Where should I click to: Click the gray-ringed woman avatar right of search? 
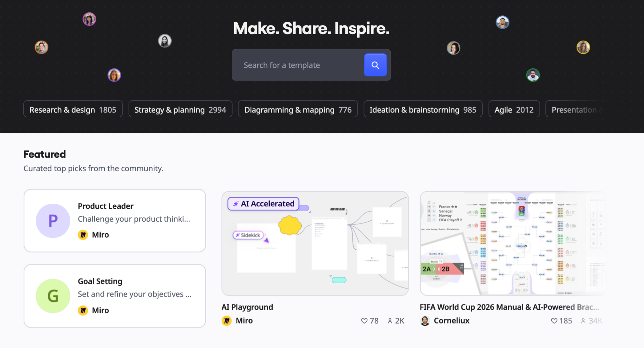pos(453,48)
